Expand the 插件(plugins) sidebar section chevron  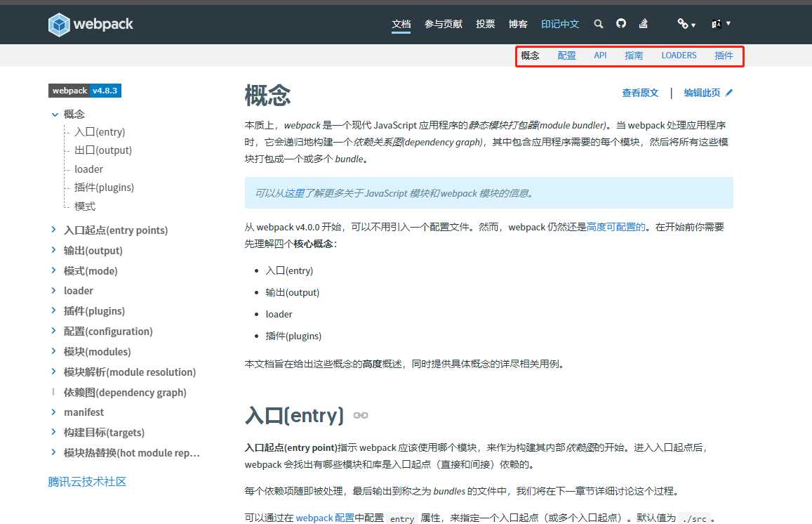[x=53, y=310]
